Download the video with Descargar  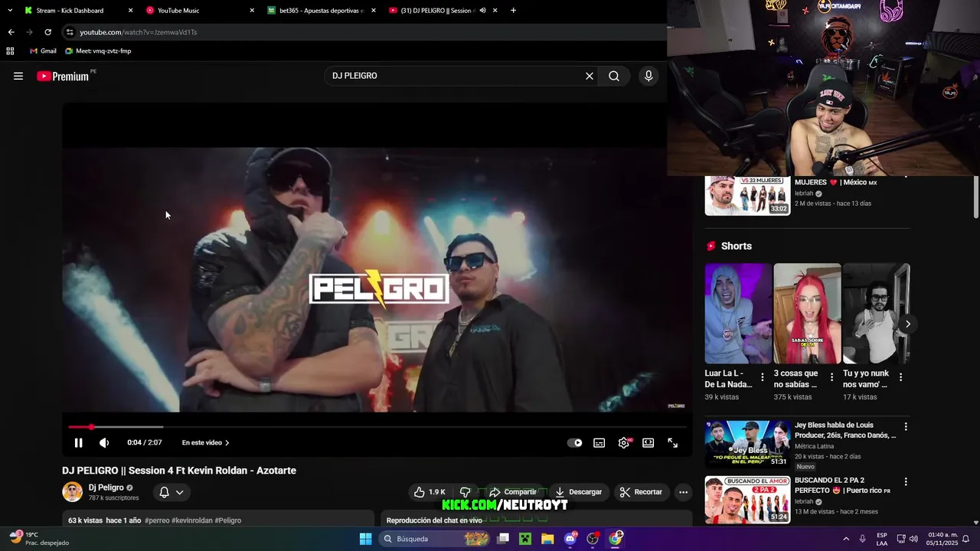(x=579, y=492)
